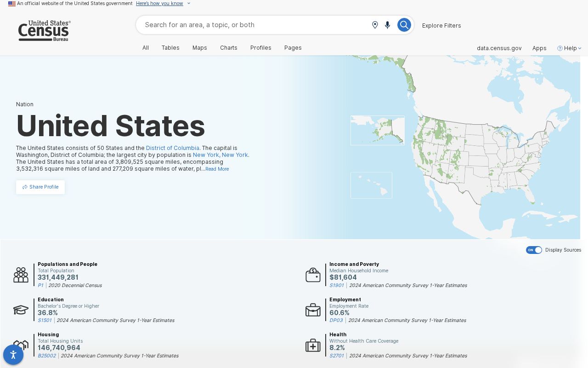This screenshot has height=368, width=588.
Task: Click the Income and Poverty heading
Action: click(354, 264)
